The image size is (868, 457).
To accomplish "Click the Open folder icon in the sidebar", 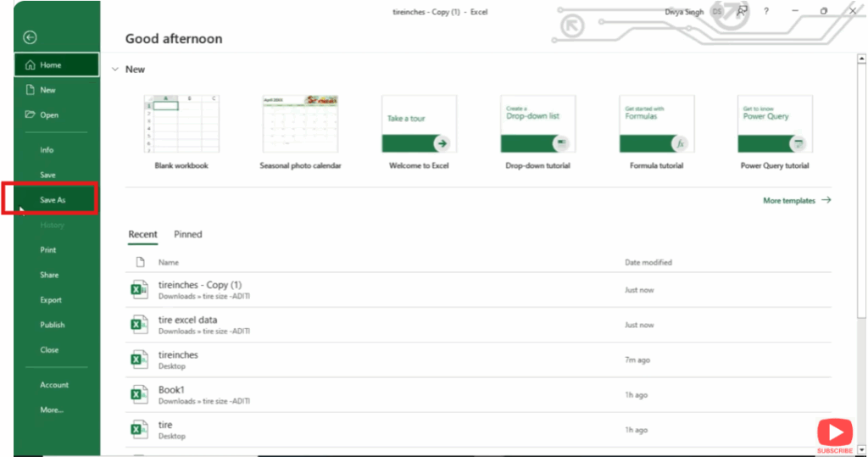I will pos(31,114).
